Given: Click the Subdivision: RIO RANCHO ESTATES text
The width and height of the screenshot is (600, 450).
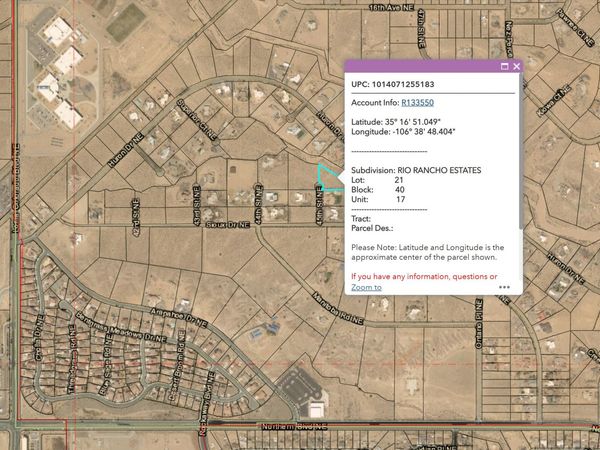Looking at the screenshot, I should (x=416, y=170).
